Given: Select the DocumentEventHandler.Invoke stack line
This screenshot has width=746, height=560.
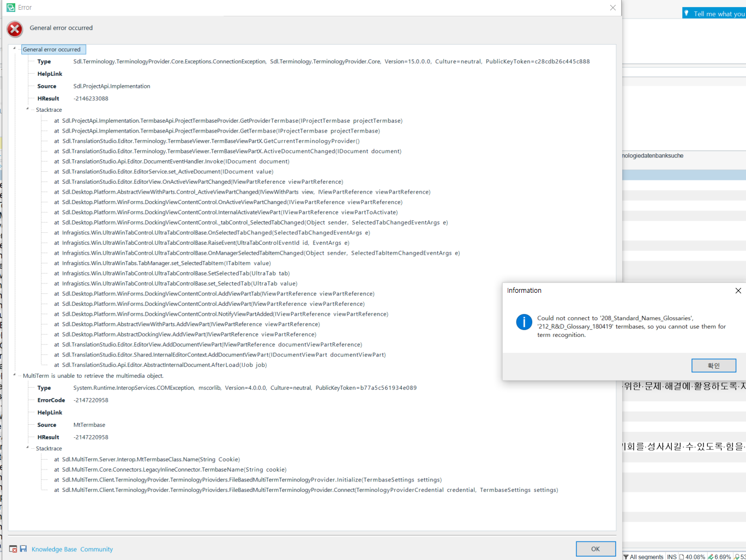Looking at the screenshot, I should coord(172,161).
